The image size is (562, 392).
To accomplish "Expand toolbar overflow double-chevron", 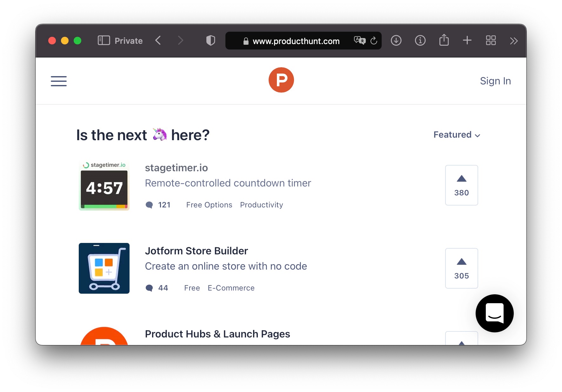I will (x=514, y=41).
